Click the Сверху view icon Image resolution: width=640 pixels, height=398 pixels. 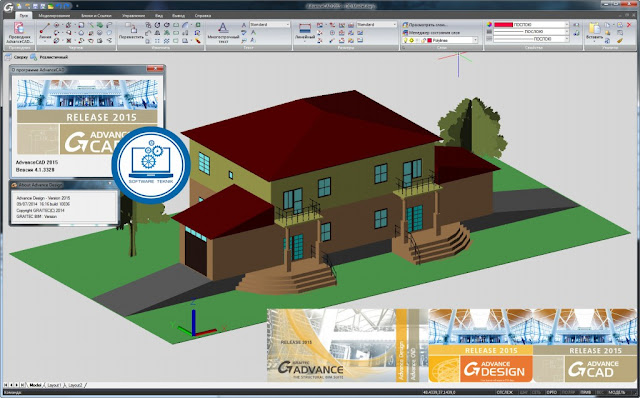click(x=8, y=57)
